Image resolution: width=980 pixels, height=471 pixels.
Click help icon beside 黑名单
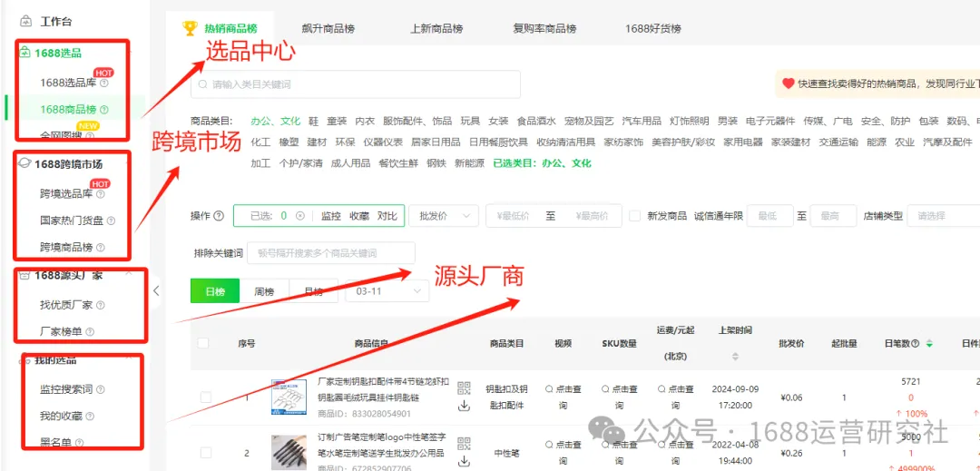pos(79,443)
